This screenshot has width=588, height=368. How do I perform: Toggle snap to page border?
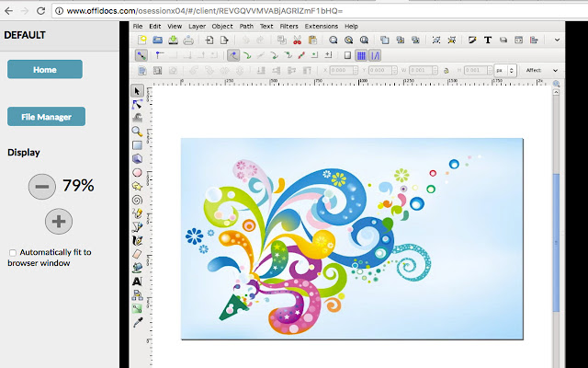347,55
